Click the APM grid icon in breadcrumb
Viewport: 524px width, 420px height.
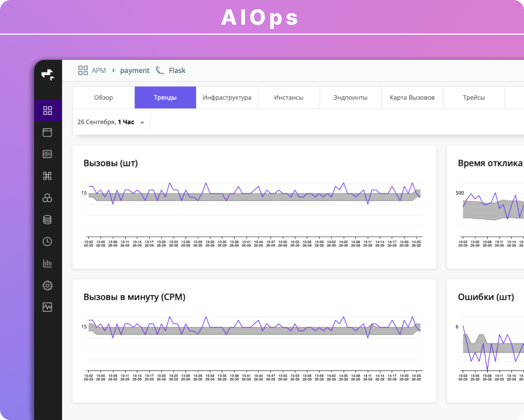point(83,70)
